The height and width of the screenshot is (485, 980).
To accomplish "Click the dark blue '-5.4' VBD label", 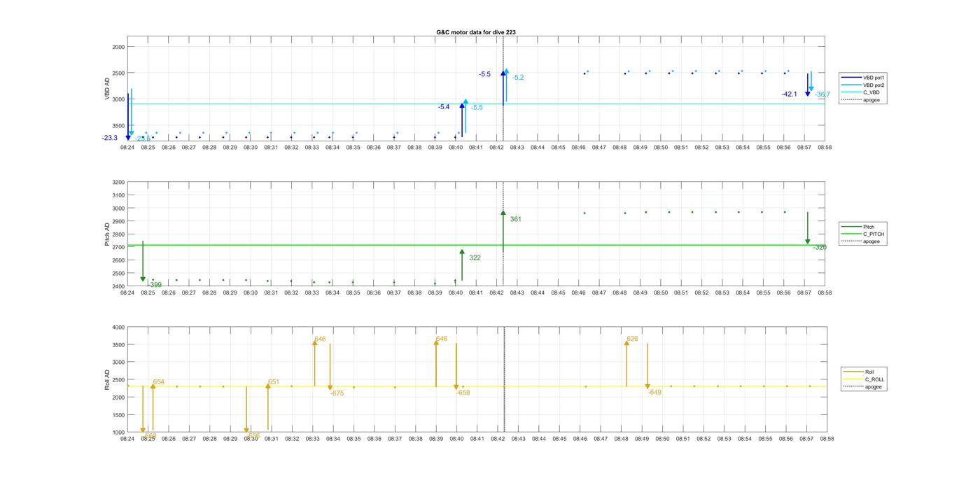I will tap(444, 107).
